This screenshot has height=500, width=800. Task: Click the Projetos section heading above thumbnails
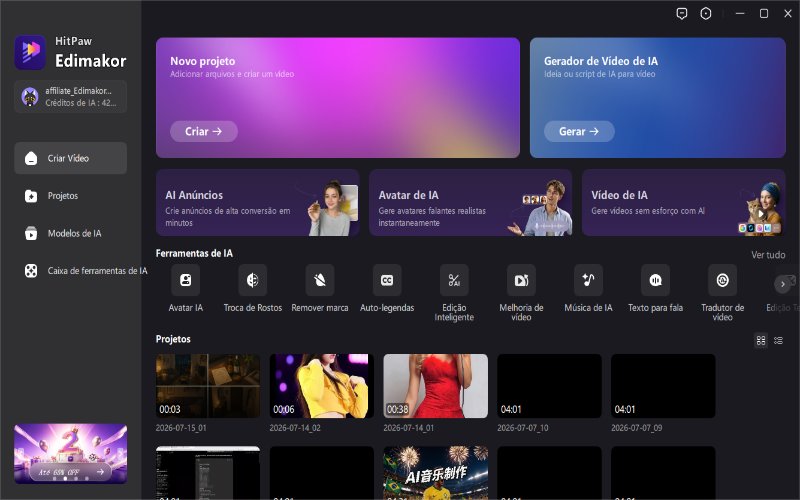tap(173, 339)
